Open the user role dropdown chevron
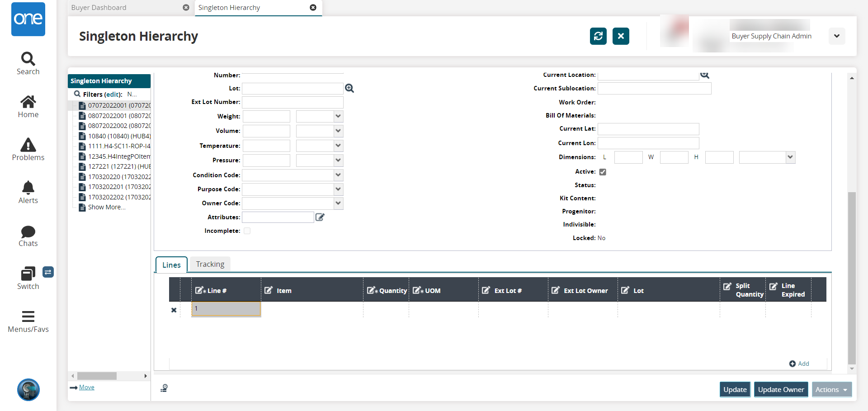The width and height of the screenshot is (868, 411). 837,36
